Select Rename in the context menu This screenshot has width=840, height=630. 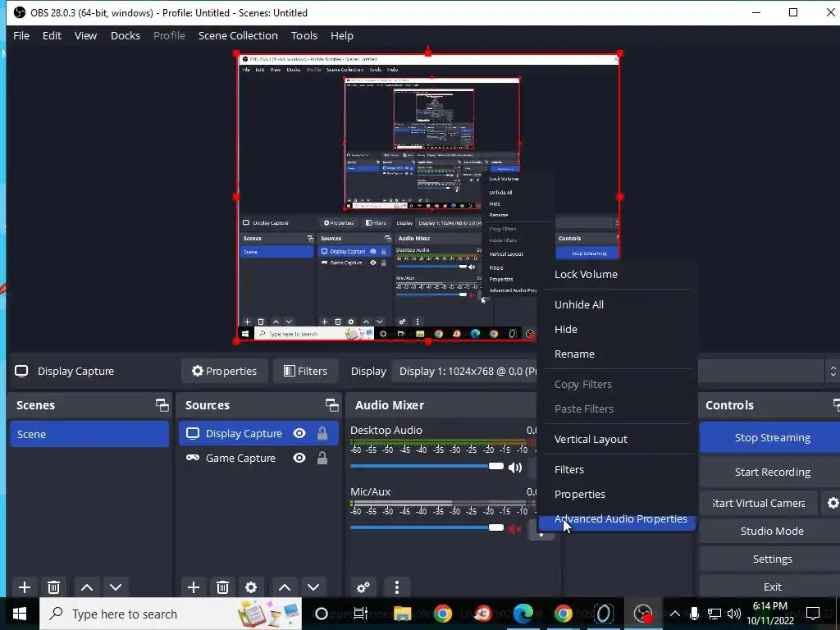tap(617, 354)
